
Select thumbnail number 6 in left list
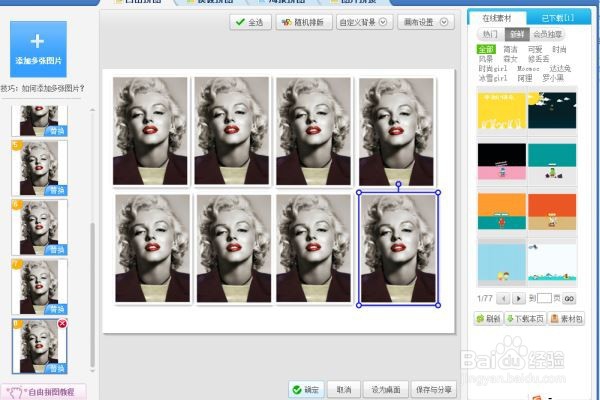click(39, 227)
